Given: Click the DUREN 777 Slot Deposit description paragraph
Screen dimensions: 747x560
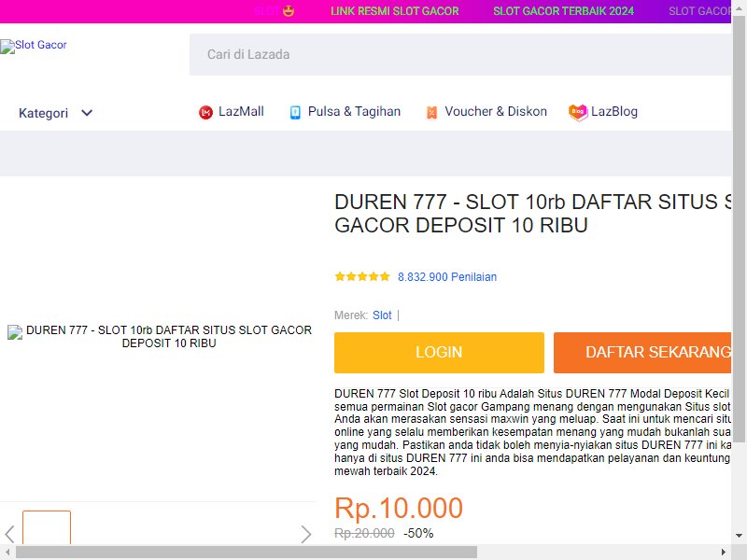Looking at the screenshot, I should point(532,432).
